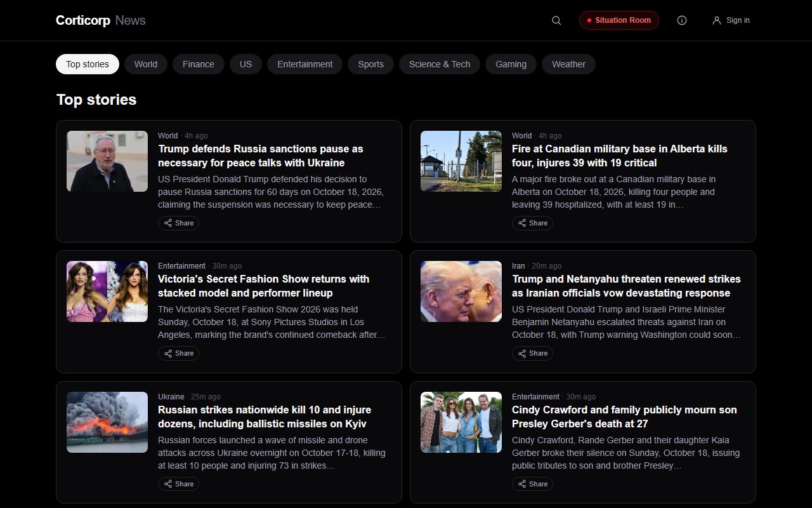Select the Science & Tech tab

[440, 64]
